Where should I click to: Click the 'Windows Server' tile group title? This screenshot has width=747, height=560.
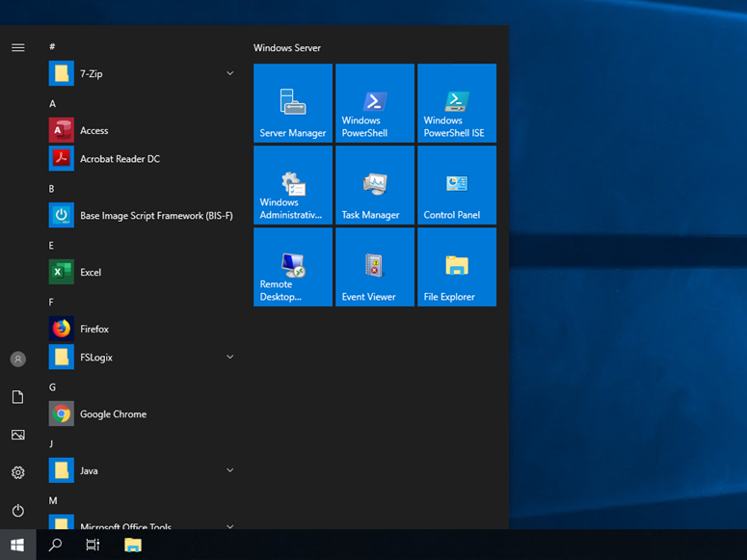pyautogui.click(x=287, y=47)
